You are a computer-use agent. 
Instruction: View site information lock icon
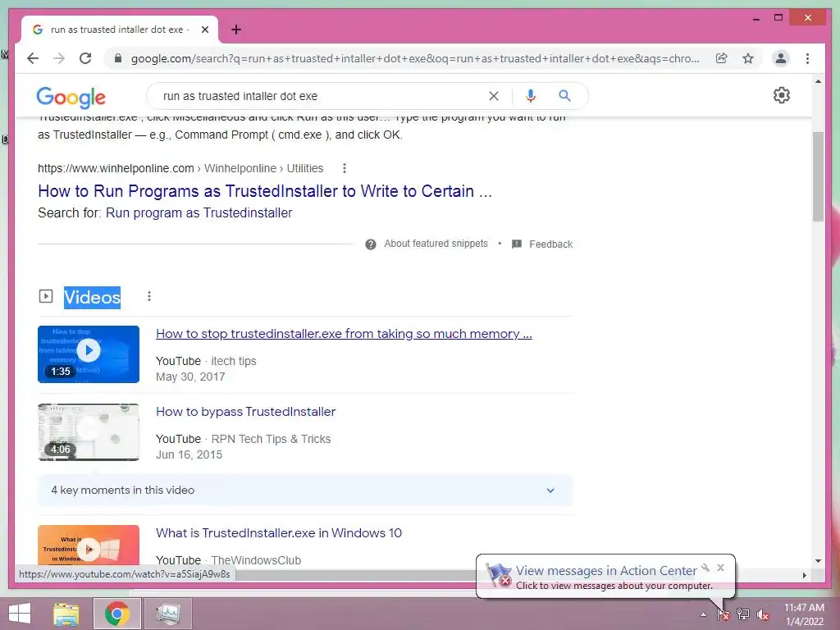(118, 58)
